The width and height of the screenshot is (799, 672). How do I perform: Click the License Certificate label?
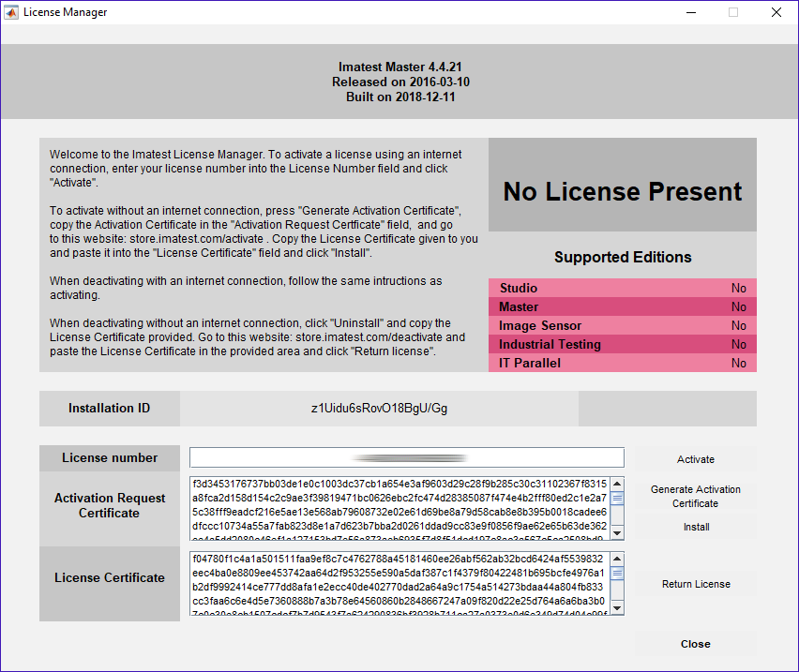(110, 578)
